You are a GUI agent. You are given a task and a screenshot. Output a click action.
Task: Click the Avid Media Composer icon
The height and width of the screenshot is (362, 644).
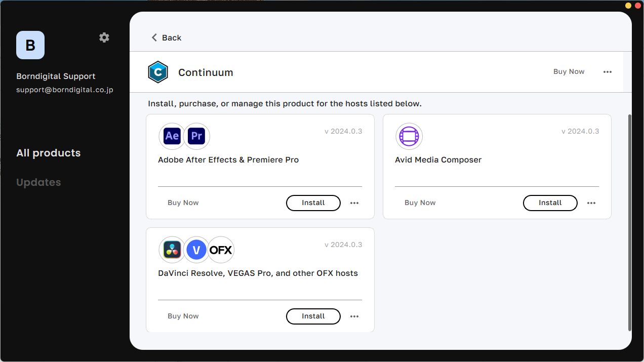[409, 136]
